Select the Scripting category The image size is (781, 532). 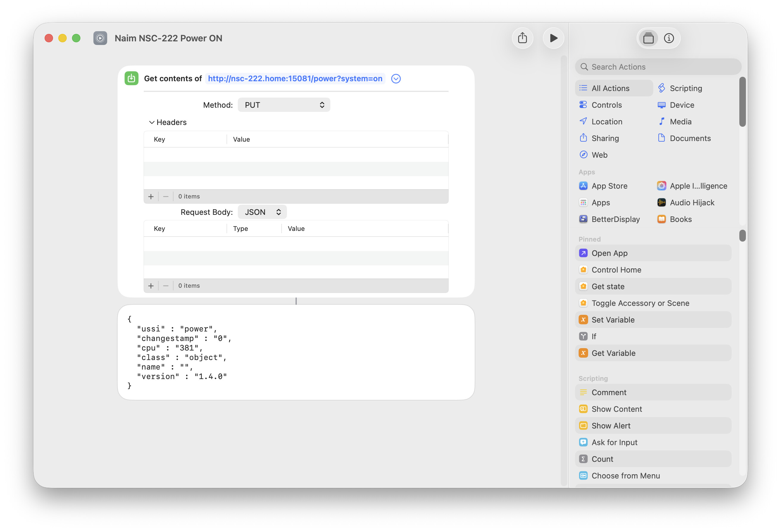pos(685,88)
